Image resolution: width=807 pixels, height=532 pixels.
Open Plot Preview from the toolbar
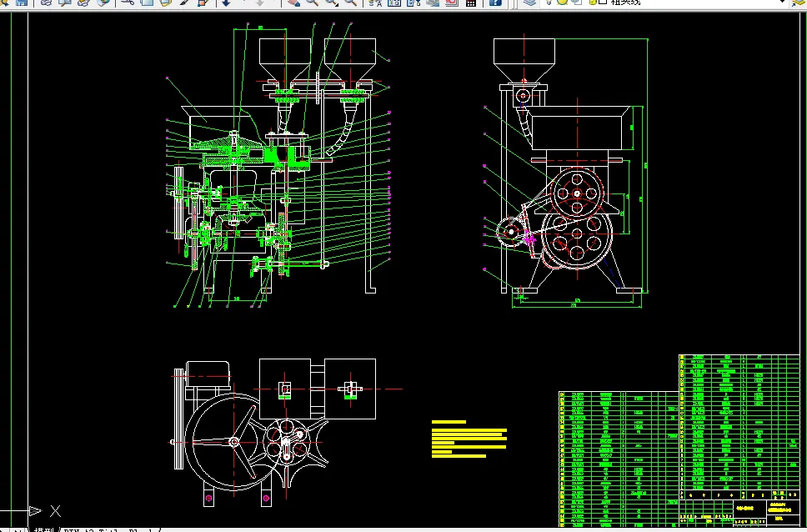[x=65, y=3]
